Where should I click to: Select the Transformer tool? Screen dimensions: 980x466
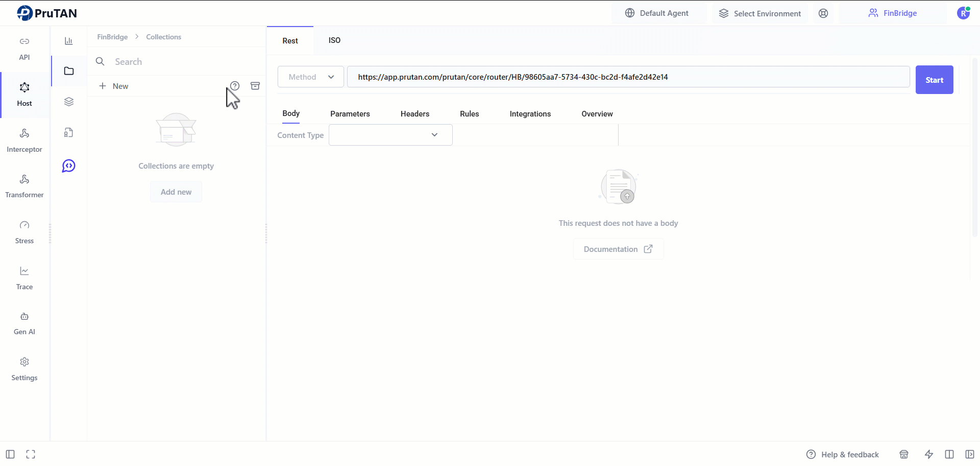click(x=24, y=185)
